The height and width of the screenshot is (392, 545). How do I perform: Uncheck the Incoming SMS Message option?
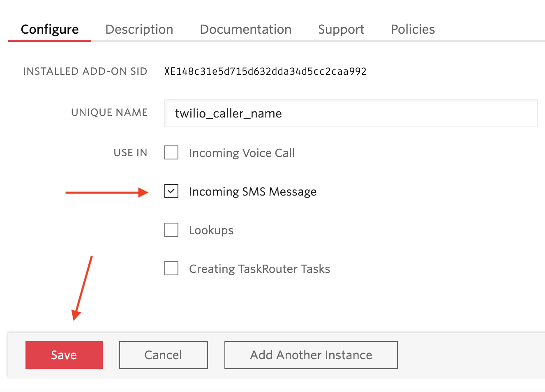coord(171,191)
